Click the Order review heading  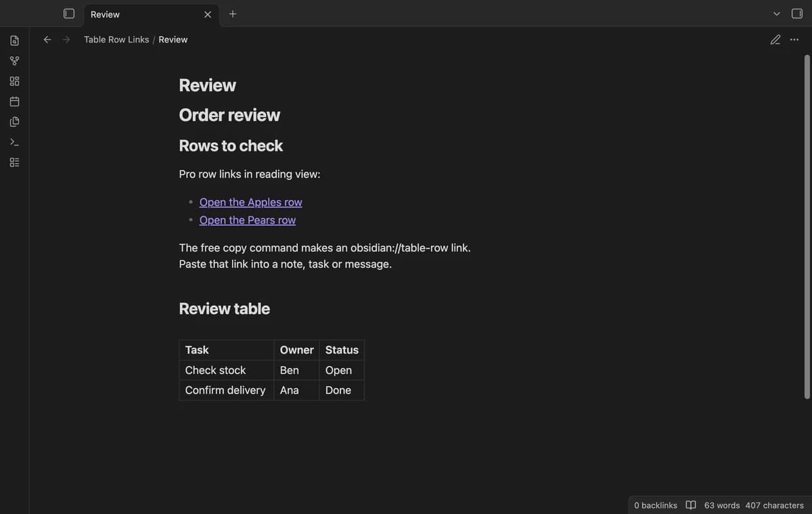(229, 115)
